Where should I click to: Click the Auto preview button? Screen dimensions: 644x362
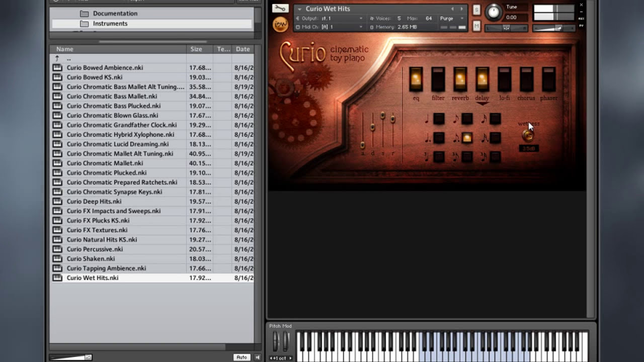click(242, 357)
